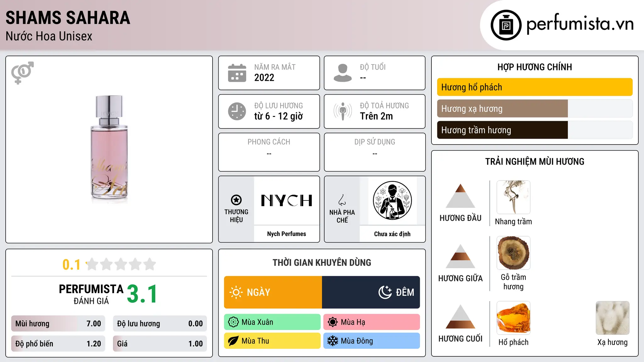The image size is (644, 362).
Task: Click the NYCH brand logo
Action: click(286, 200)
